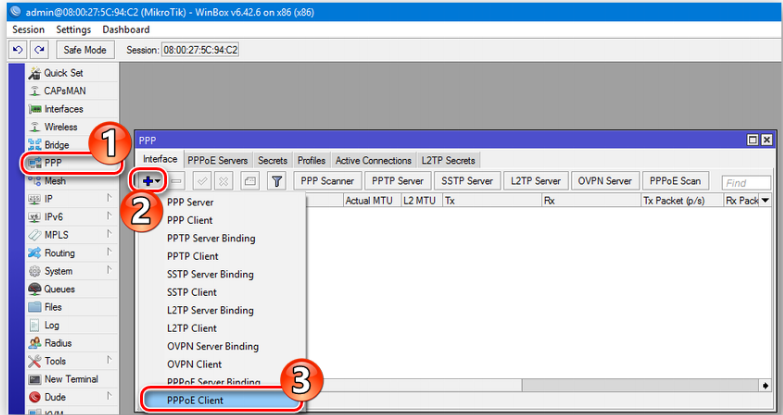Expand the Dude submenu arrow

click(109, 397)
